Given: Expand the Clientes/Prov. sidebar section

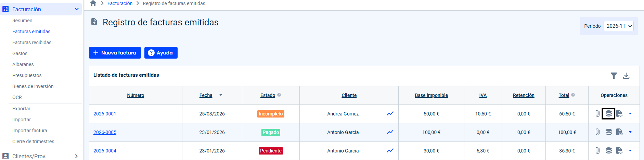Looking at the screenshot, I should (x=76, y=156).
